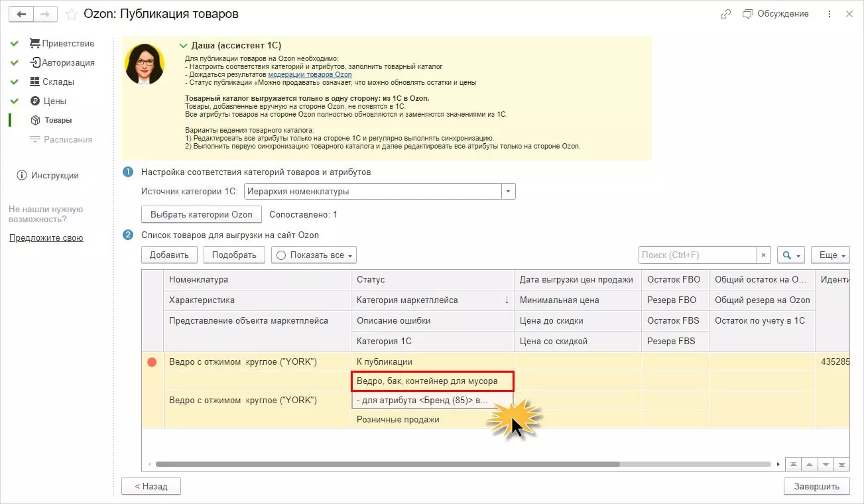Jump to the first table row

point(794,464)
